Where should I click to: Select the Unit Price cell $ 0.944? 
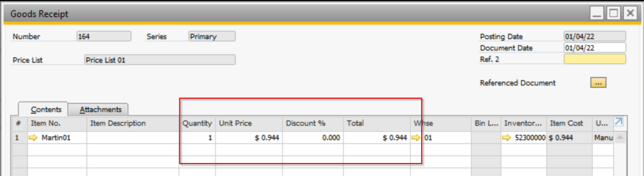[x=249, y=138]
